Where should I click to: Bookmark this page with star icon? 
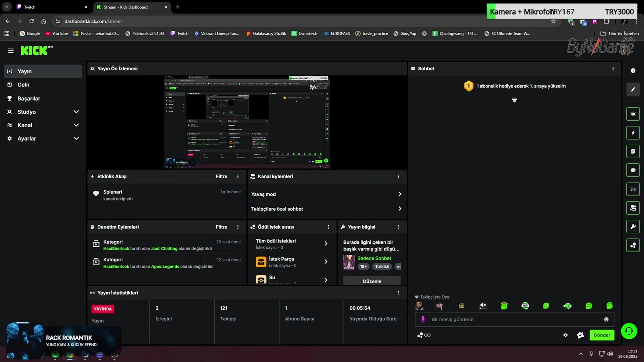tap(553, 21)
